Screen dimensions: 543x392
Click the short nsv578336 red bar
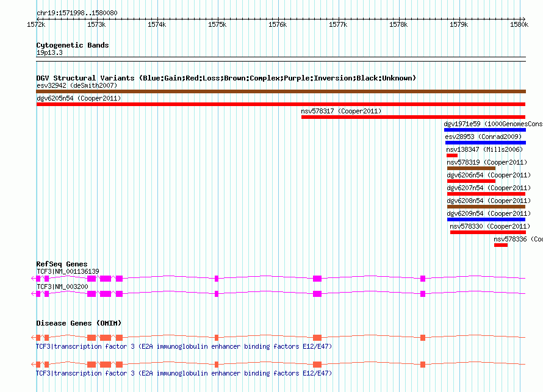point(501,245)
